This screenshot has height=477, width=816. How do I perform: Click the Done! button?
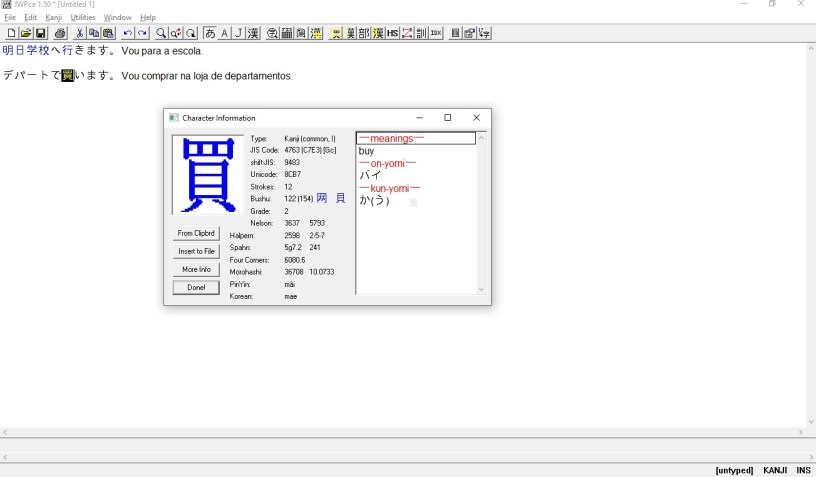(x=196, y=287)
